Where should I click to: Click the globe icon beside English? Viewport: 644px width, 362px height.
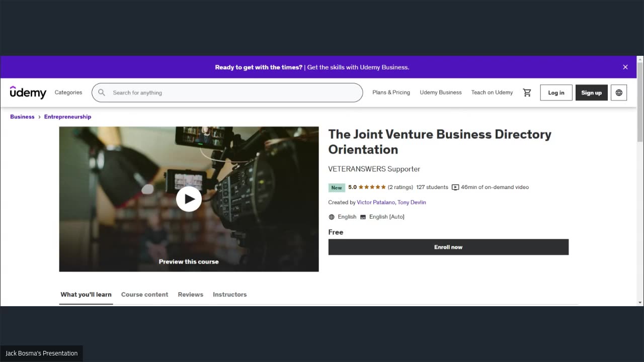(x=332, y=217)
